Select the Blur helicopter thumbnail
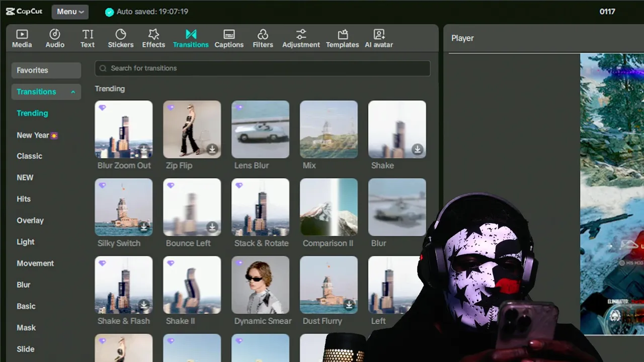 (397, 207)
